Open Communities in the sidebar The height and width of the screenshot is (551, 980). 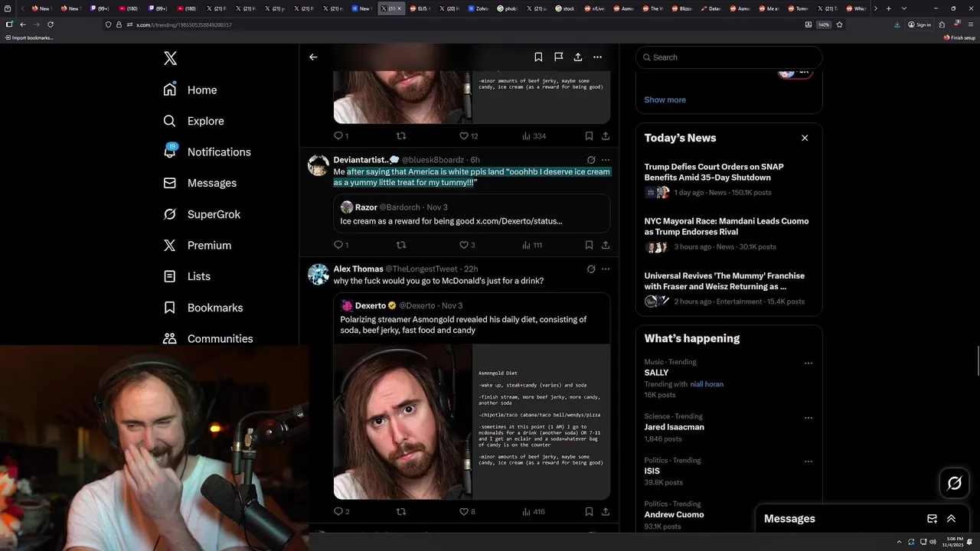(x=207, y=338)
